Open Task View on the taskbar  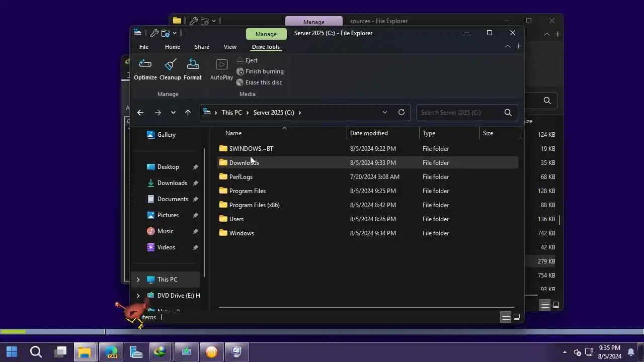coord(61,351)
